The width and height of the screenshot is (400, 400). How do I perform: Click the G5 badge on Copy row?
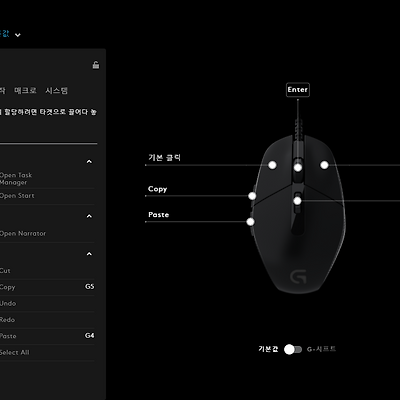click(x=89, y=287)
